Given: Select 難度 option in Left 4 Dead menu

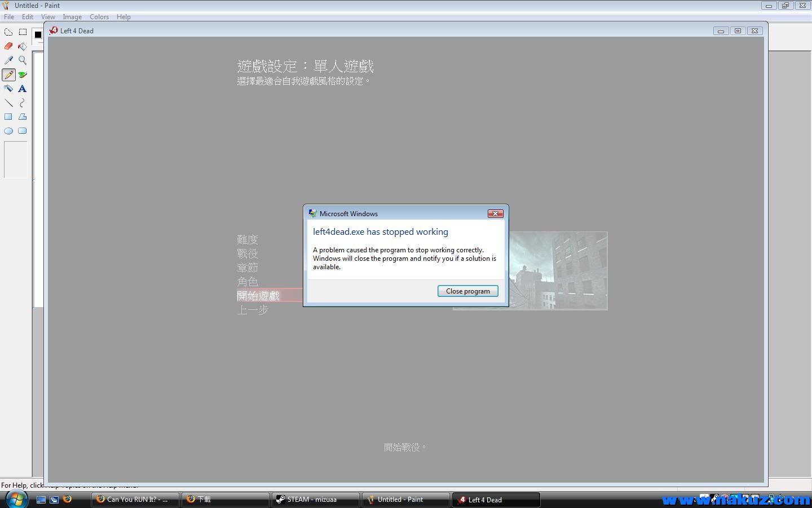Looking at the screenshot, I should point(248,240).
